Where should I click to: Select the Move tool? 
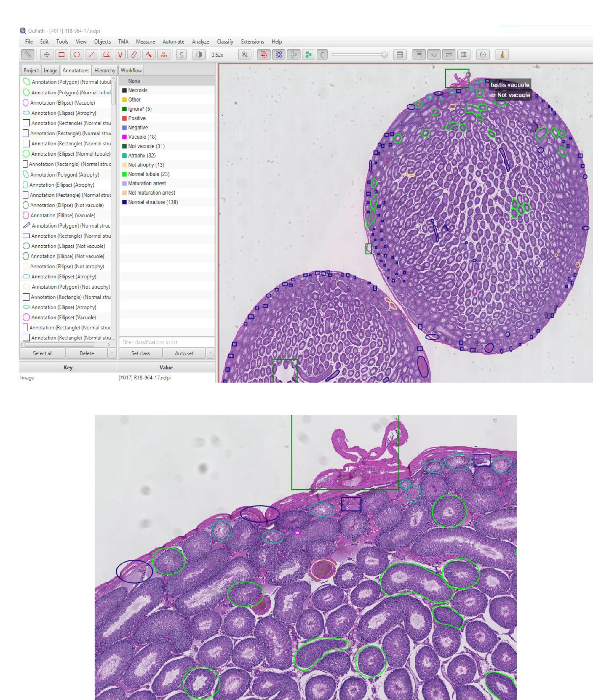(x=47, y=55)
